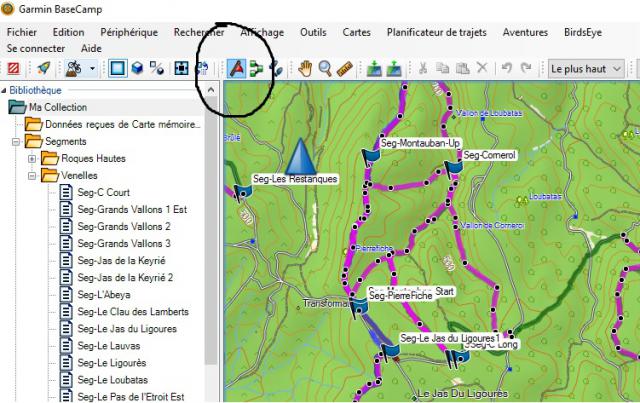
Task: Open the Périphérique menu
Action: click(x=129, y=32)
